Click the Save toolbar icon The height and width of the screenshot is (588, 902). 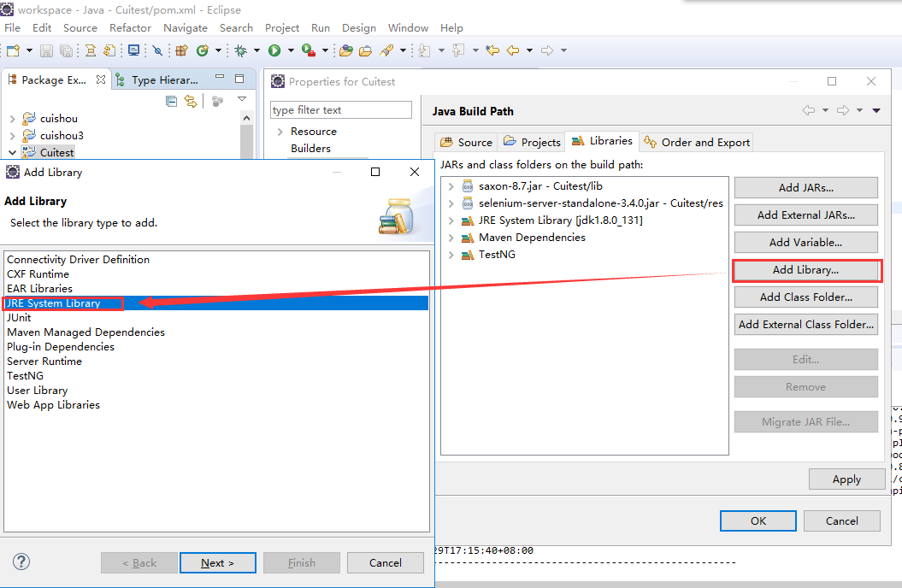[46, 50]
